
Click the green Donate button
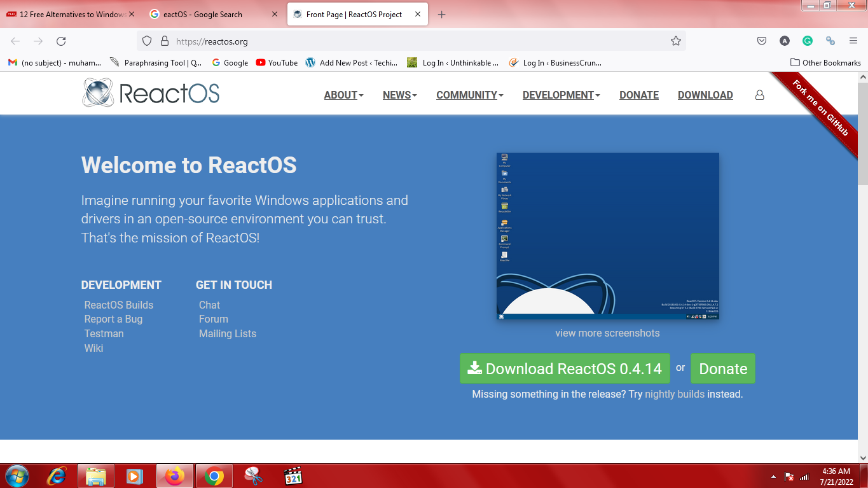[723, 368]
